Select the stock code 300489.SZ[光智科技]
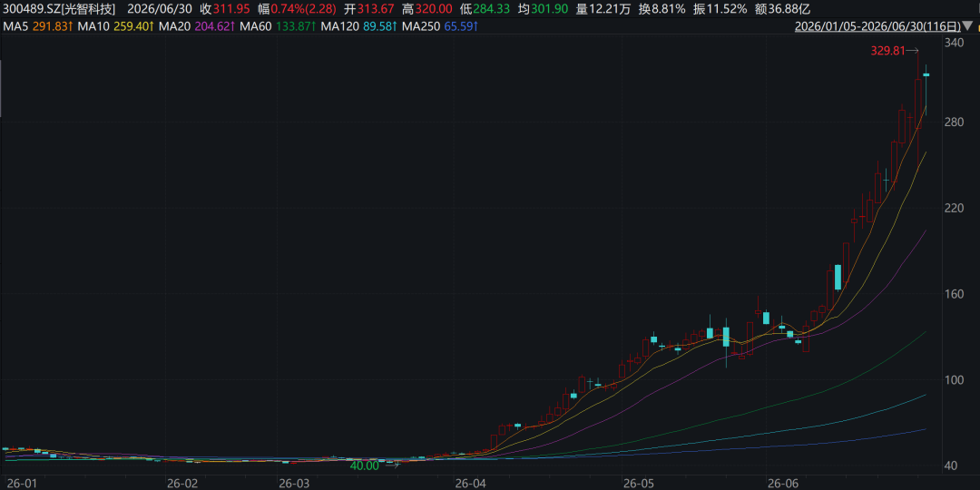Viewport: 980px width, 490px height. (59, 9)
